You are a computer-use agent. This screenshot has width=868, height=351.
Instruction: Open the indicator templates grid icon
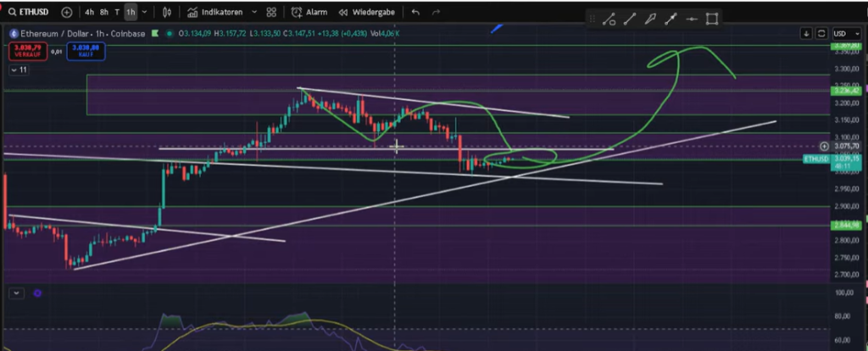pyautogui.click(x=270, y=13)
